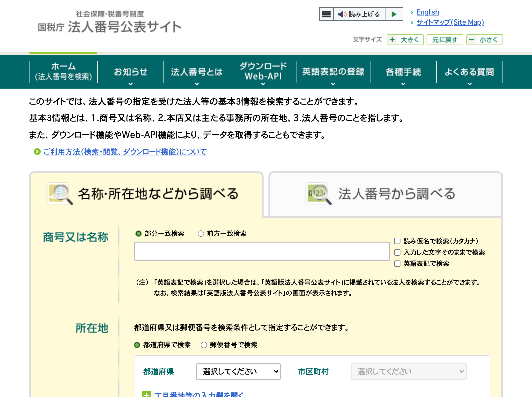Expand the お知らせ menu
Screen dimensions: 532x397
tap(131, 72)
